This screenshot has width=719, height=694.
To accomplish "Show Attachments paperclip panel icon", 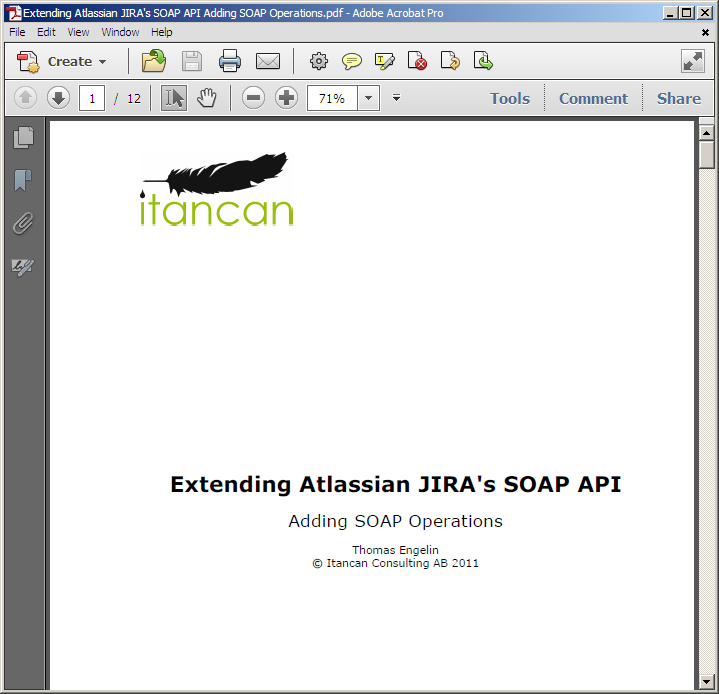I will (23, 223).
